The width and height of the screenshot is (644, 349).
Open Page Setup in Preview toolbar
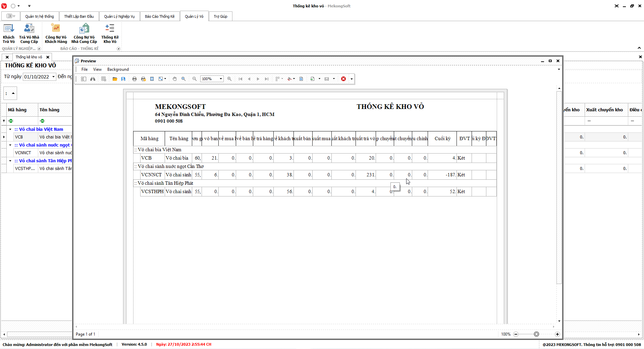tap(152, 79)
